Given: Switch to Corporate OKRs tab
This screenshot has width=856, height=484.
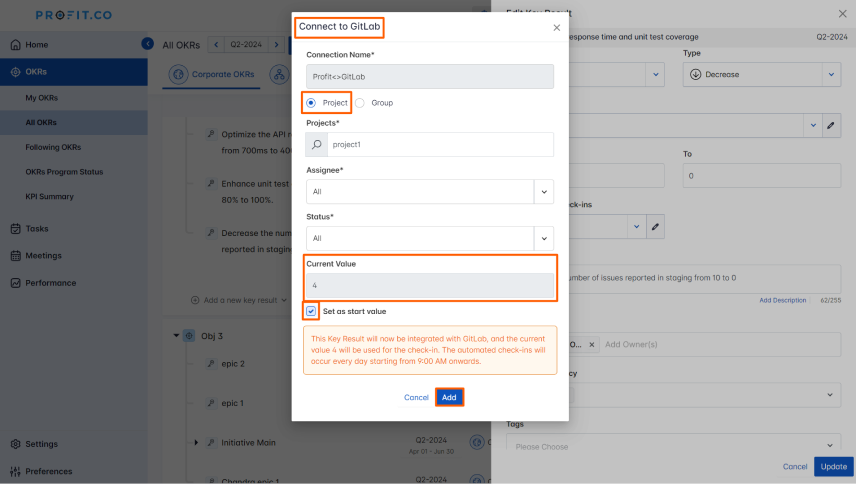Looking at the screenshot, I should tap(212, 74).
